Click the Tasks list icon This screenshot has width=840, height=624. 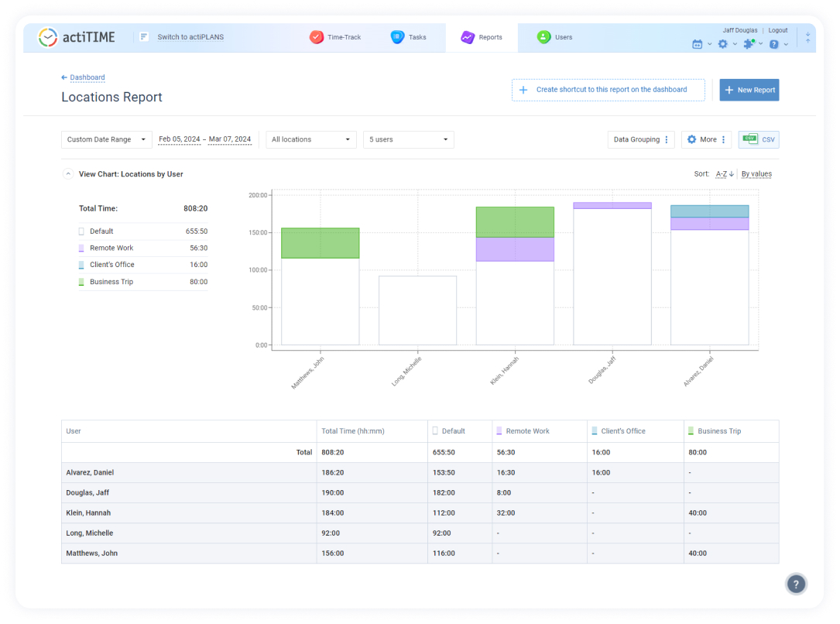397,37
